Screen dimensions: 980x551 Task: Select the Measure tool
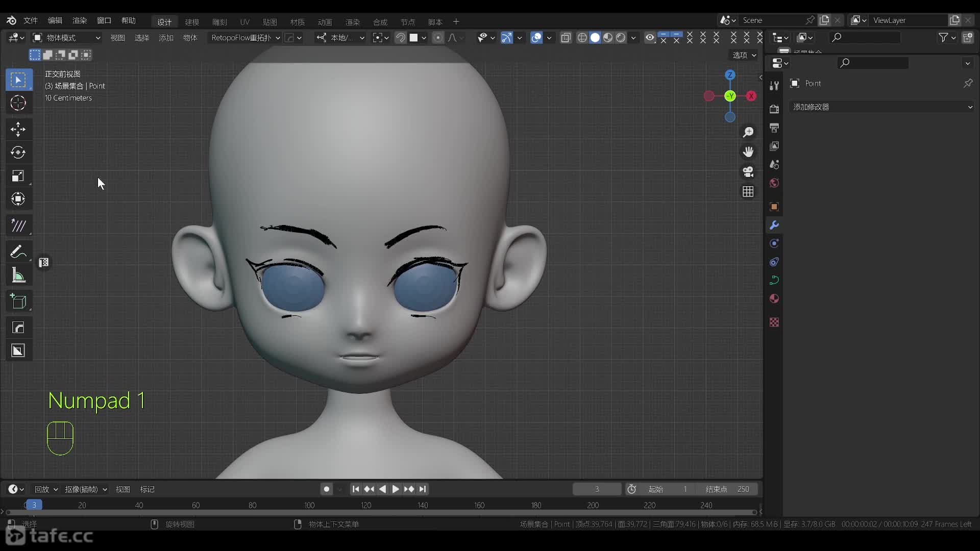[18, 275]
